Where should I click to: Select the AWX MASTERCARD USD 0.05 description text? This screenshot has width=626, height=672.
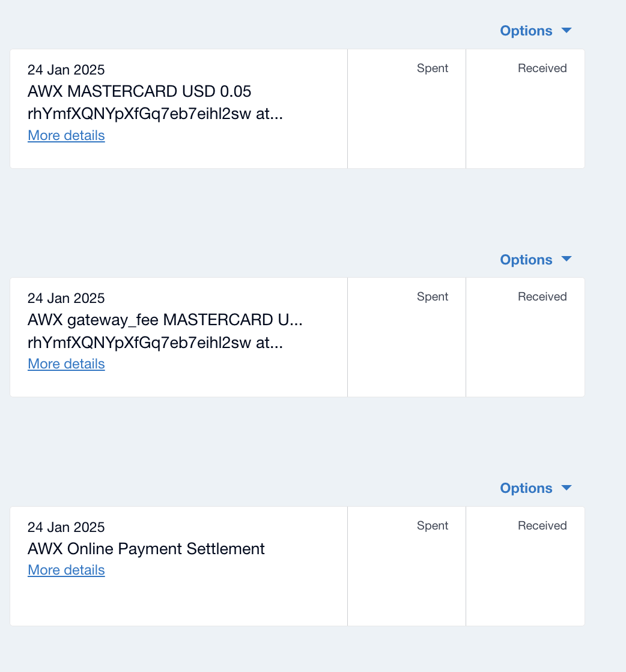139,91
